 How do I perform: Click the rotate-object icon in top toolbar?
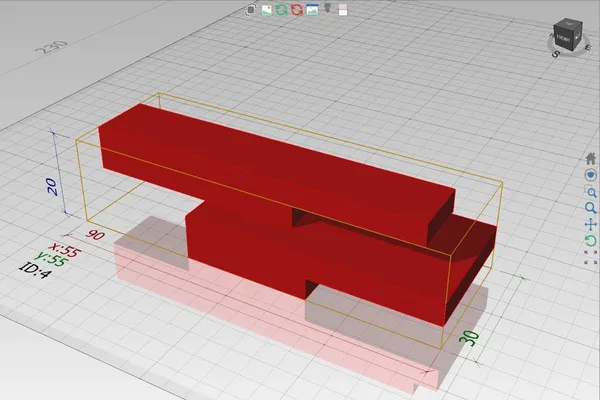[251, 10]
